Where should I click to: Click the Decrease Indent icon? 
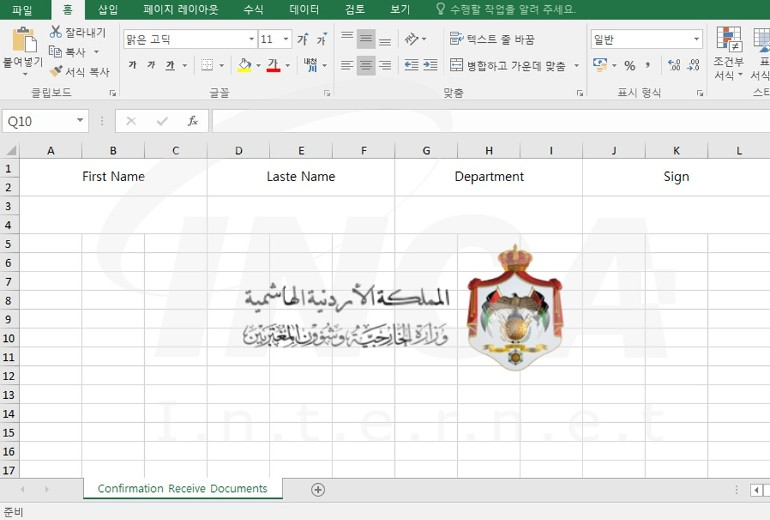click(x=412, y=65)
